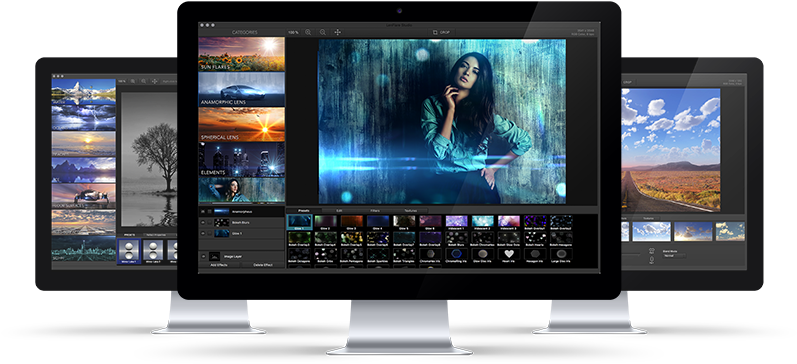
Task: Select the Bokeh Octagons preset
Action: click(300, 255)
